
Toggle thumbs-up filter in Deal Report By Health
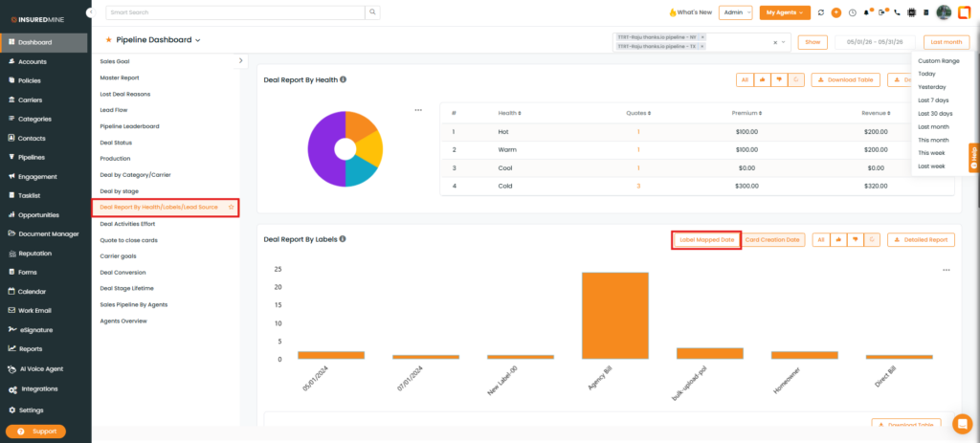click(763, 80)
